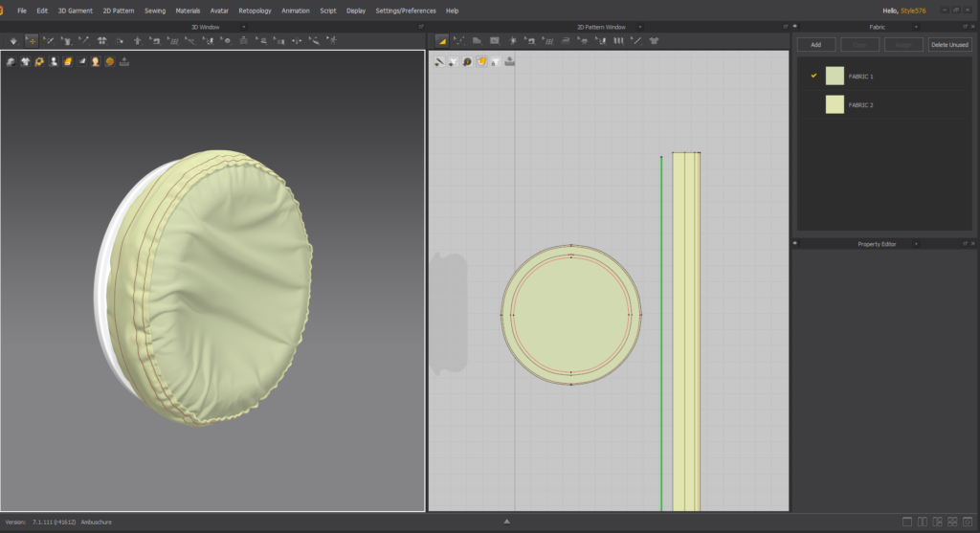Expand the Property Editor dropdown arrow
Image resolution: width=980 pixels, height=533 pixels.
tap(916, 244)
